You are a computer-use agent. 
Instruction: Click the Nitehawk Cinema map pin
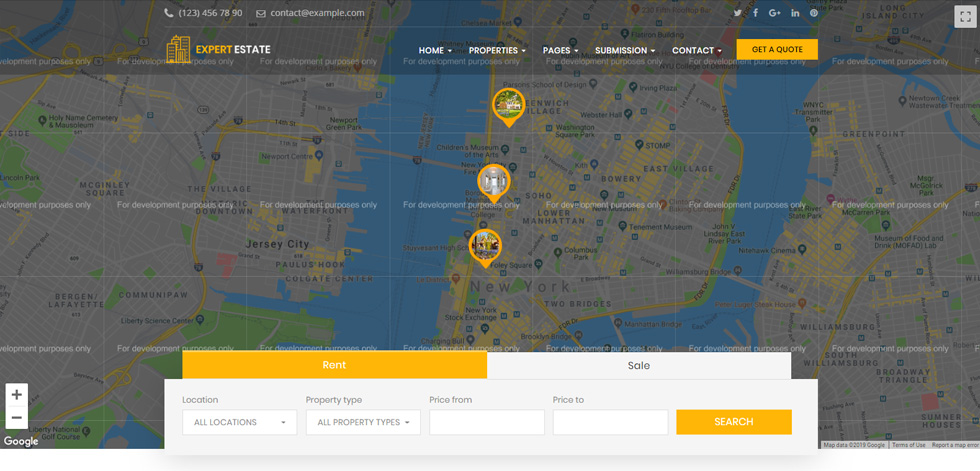tap(801, 250)
